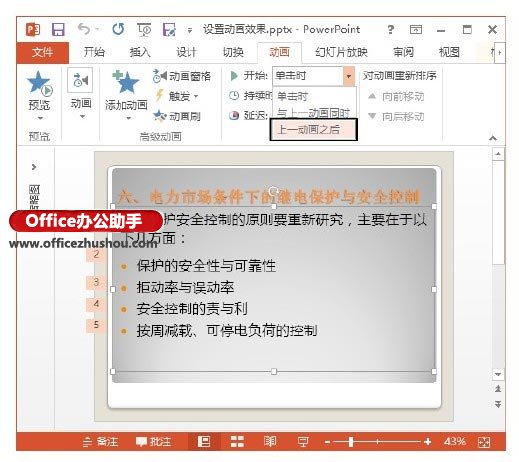Switch to reading view in status bar

tap(270, 441)
